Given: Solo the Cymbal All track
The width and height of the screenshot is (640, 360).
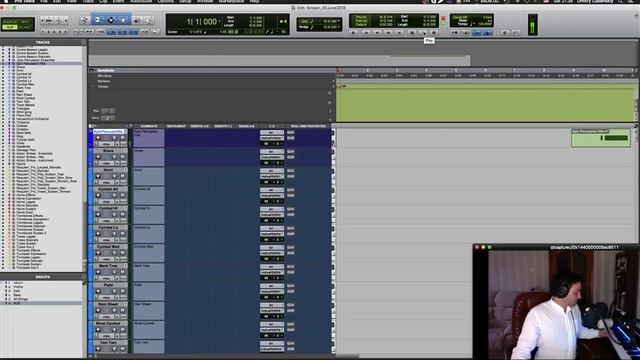Looking at the screenshot, I should click(x=114, y=196).
